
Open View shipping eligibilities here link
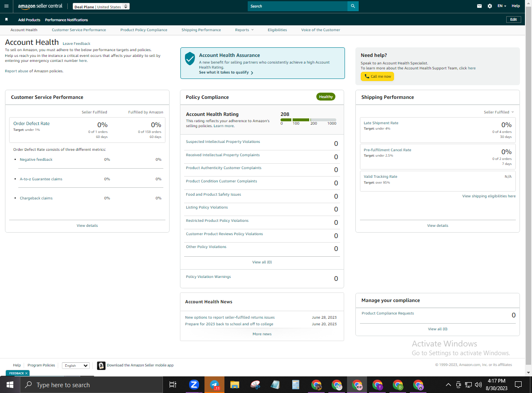(489, 196)
